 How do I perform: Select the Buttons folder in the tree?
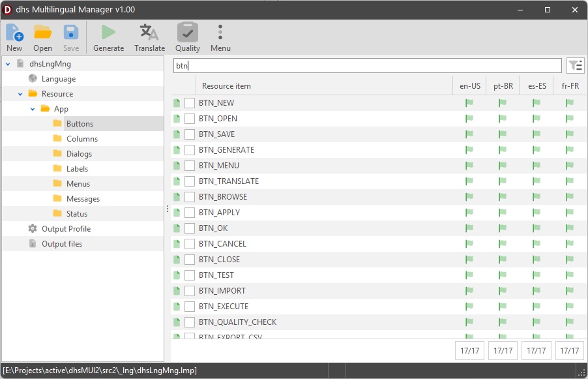[x=79, y=123]
